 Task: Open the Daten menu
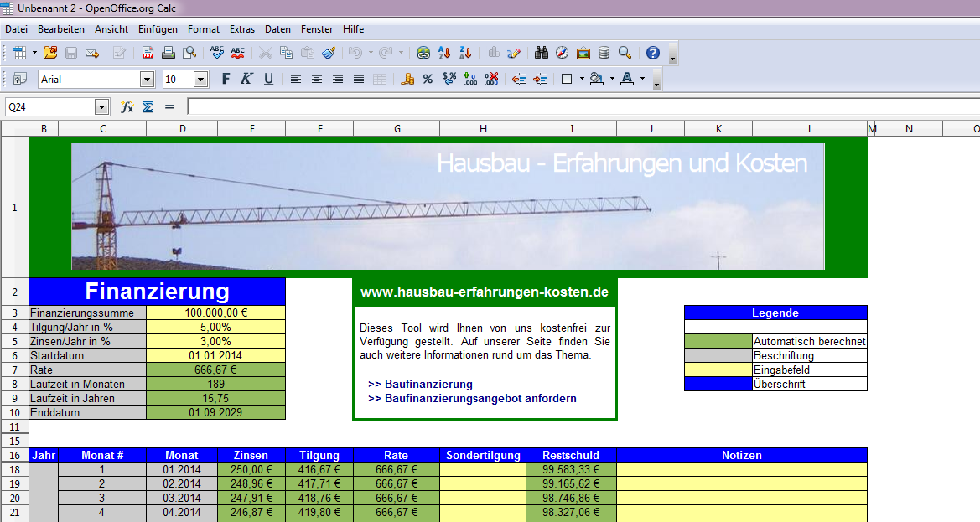[x=277, y=29]
